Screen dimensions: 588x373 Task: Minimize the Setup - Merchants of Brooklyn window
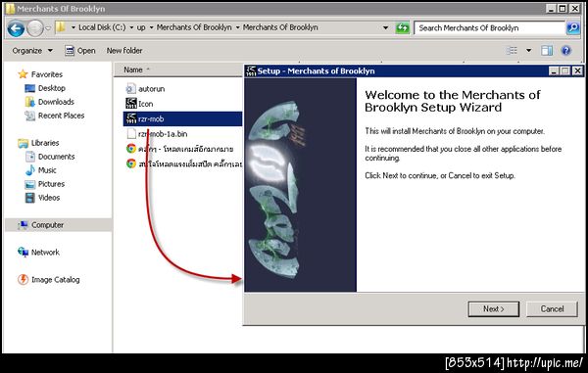click(x=554, y=70)
